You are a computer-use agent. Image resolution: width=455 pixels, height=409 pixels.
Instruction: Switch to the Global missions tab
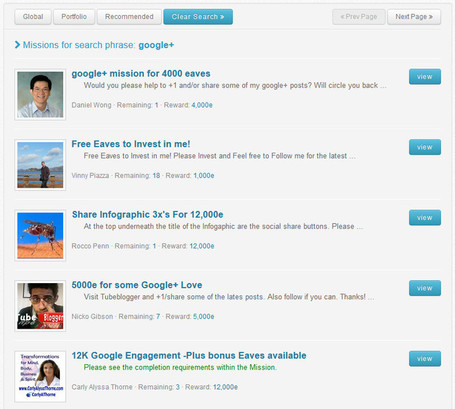click(x=33, y=17)
